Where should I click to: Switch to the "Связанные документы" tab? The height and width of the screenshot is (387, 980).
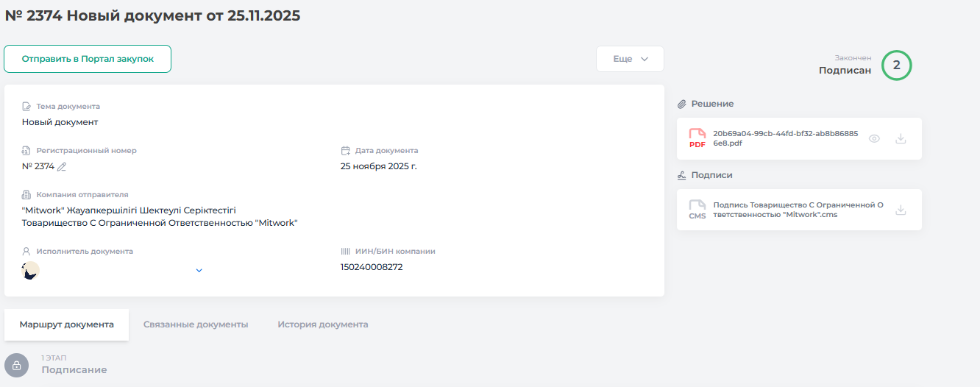click(196, 324)
